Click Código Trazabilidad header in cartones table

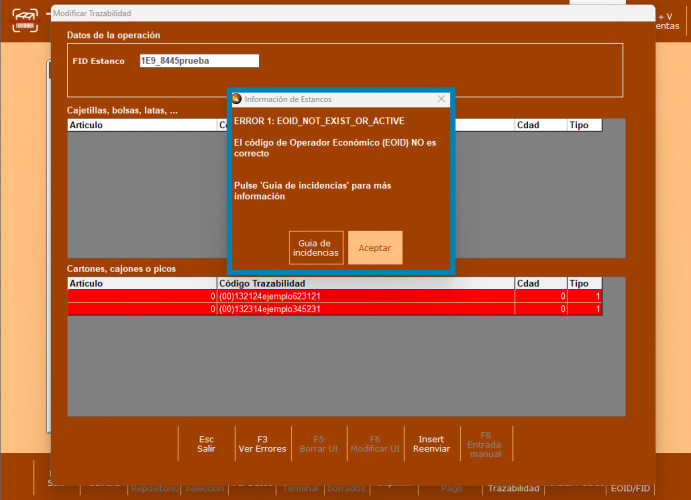[364, 284]
